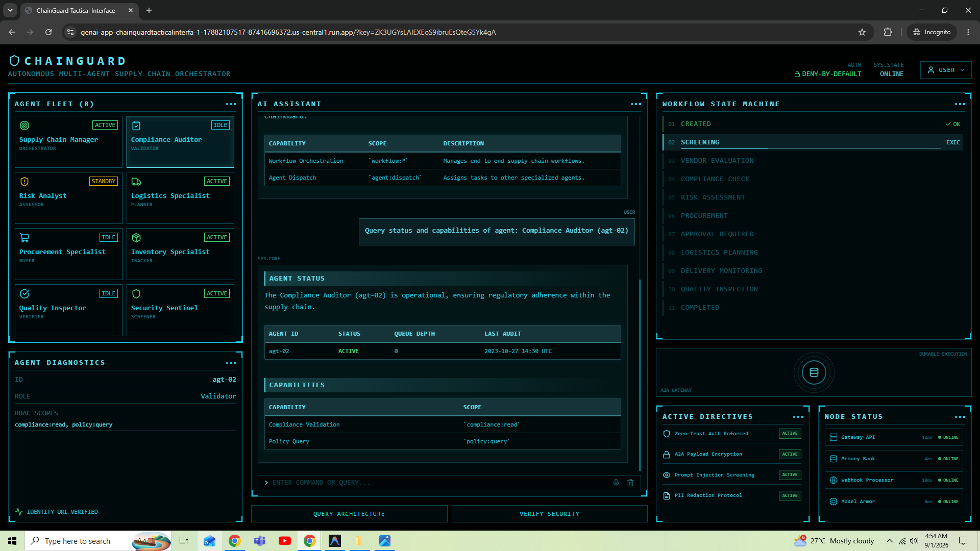Viewport: 980px width, 551px height.
Task: Open Workflow State Machine options menu
Action: point(960,104)
